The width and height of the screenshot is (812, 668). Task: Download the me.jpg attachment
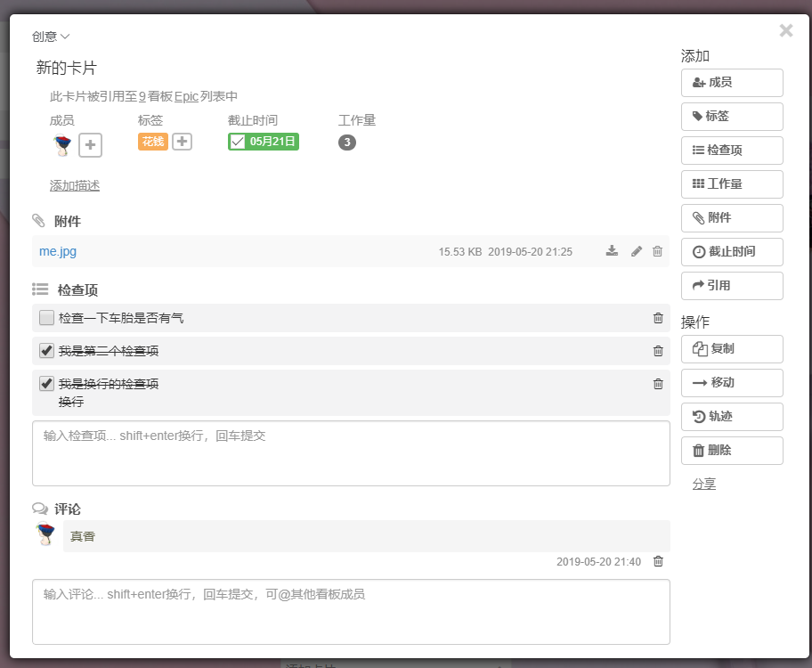(x=612, y=251)
